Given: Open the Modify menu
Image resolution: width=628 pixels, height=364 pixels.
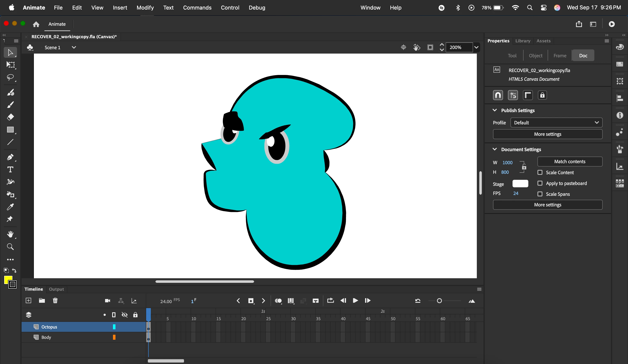Looking at the screenshot, I should tap(145, 7).
